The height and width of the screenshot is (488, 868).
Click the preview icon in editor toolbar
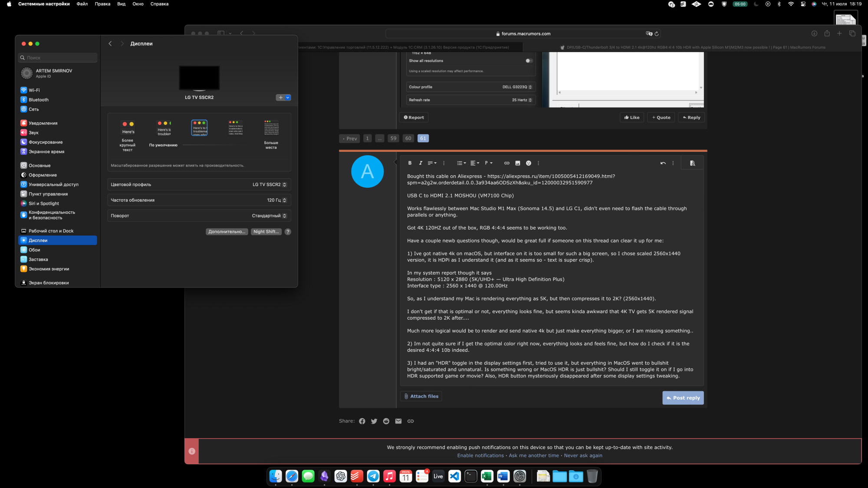692,163
